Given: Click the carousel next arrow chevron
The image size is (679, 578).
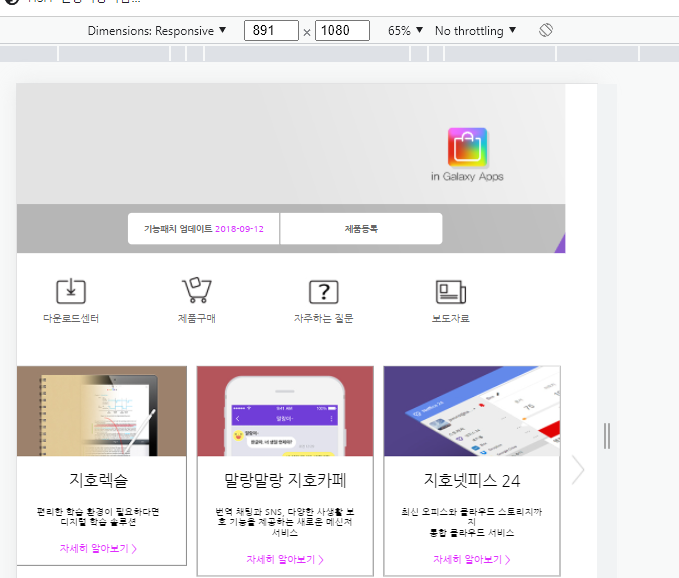Looking at the screenshot, I should pos(578,470).
